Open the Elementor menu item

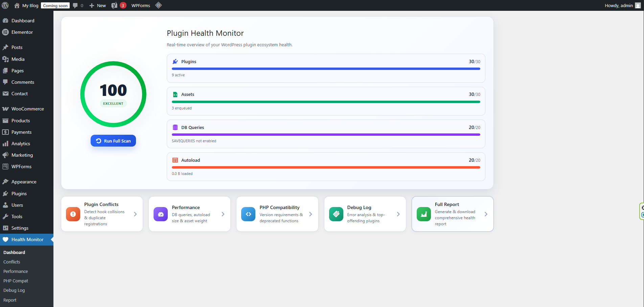[x=22, y=32]
